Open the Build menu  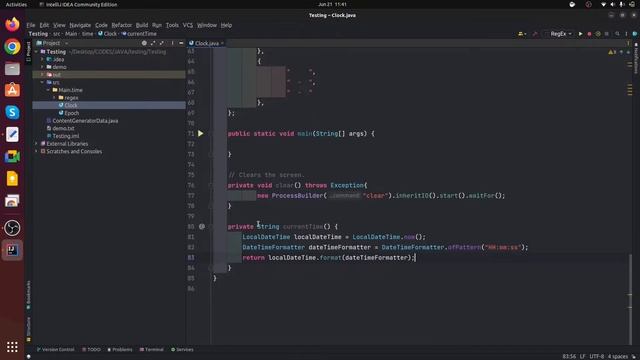(142, 25)
